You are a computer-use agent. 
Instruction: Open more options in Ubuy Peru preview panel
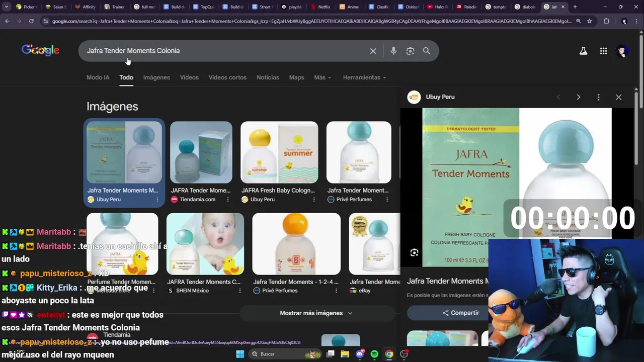click(x=598, y=97)
